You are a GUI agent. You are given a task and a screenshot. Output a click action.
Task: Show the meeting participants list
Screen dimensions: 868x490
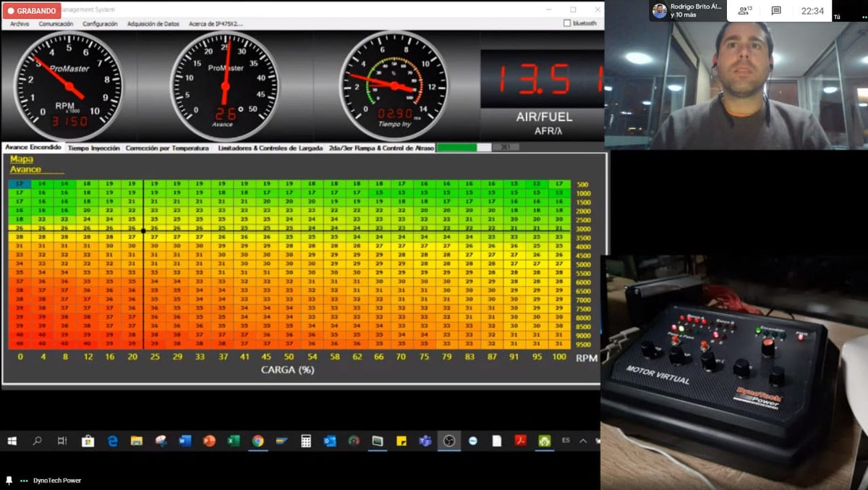coord(744,11)
